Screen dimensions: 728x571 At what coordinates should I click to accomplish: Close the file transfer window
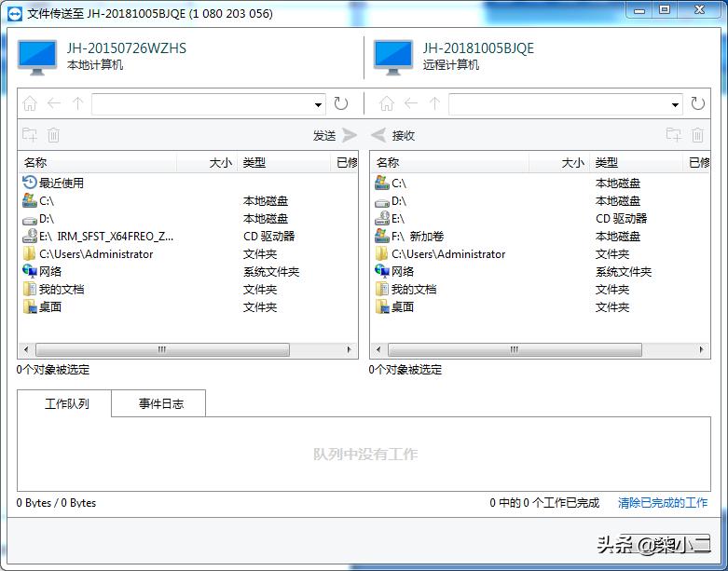pyautogui.click(x=699, y=10)
